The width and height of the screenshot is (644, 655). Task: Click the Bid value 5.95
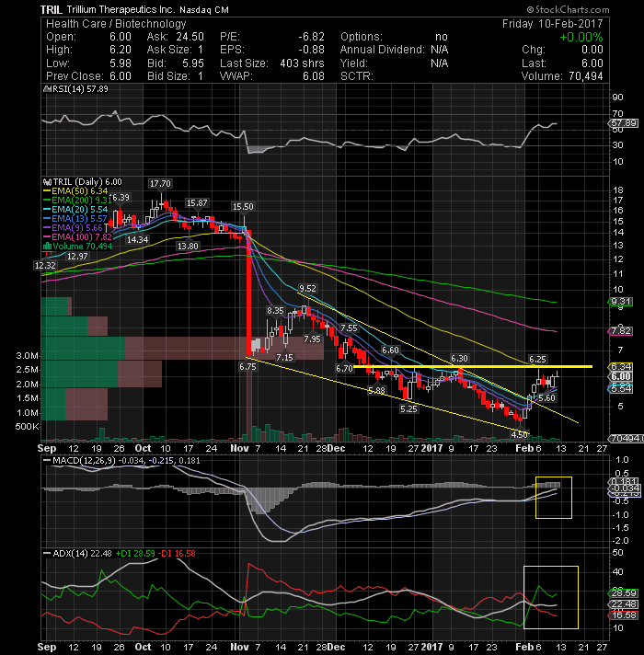tap(193, 63)
